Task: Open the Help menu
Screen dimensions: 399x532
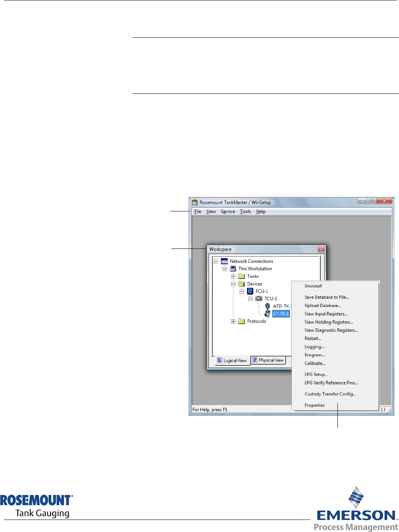Action: 261,211
